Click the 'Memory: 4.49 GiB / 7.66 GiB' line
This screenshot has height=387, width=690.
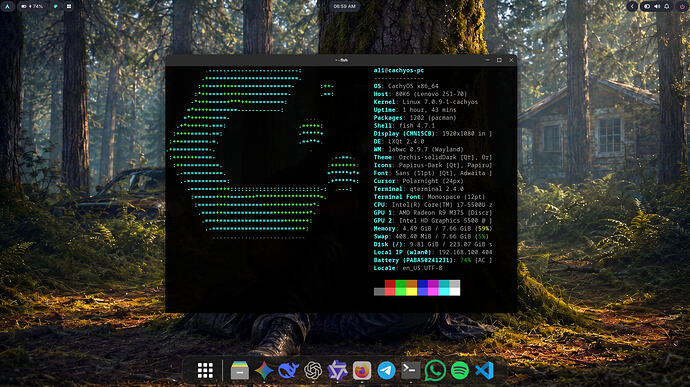coord(433,229)
